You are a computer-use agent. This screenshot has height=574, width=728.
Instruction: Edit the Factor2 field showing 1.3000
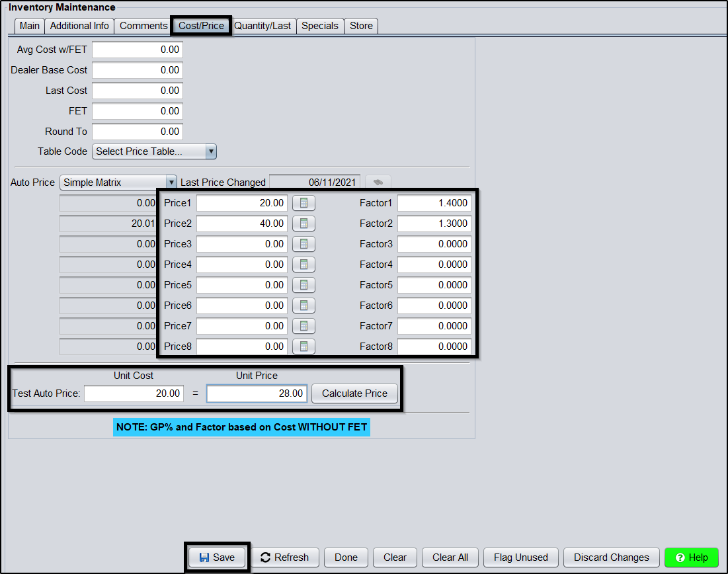click(434, 224)
